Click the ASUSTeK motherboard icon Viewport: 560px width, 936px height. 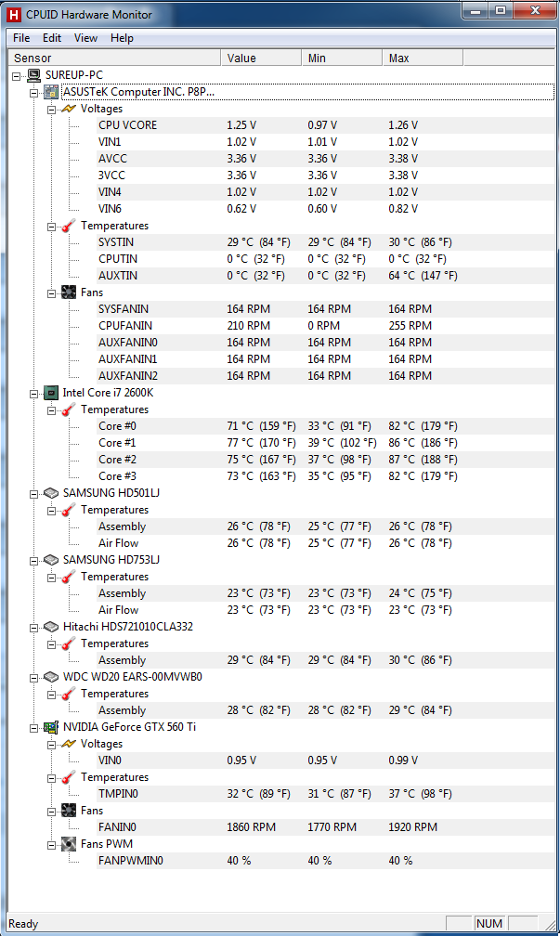(x=51, y=92)
